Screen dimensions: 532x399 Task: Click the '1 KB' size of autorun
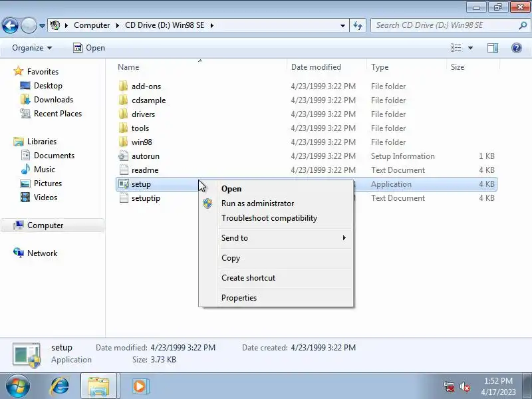pyautogui.click(x=487, y=156)
